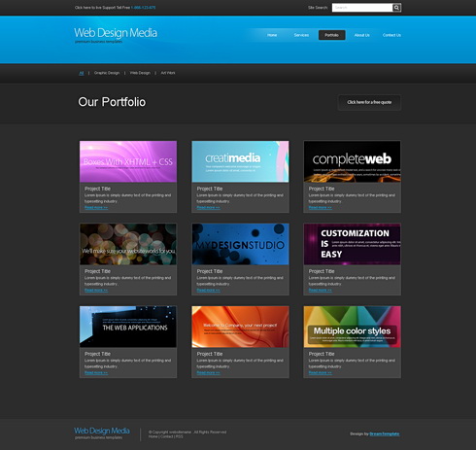This screenshot has width=476, height=450.
Task: Read more under Customization Is Easy project
Action: 321,291
